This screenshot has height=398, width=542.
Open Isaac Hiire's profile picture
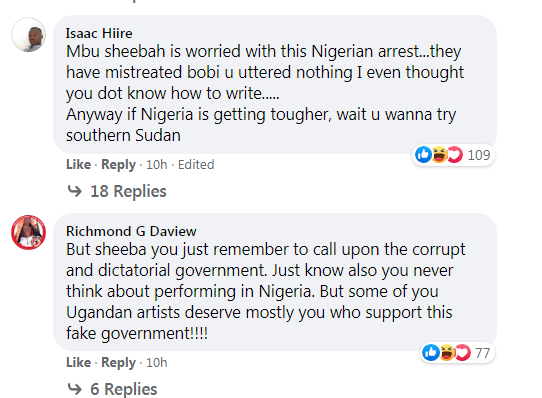click(29, 35)
